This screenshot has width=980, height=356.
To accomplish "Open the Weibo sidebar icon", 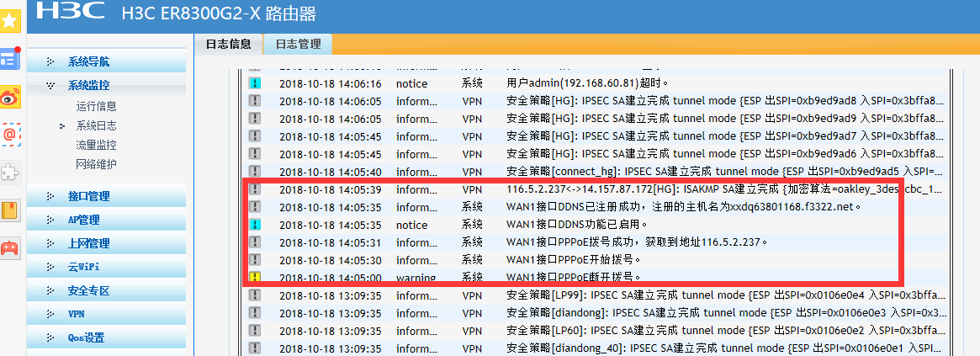I will tap(9, 97).
